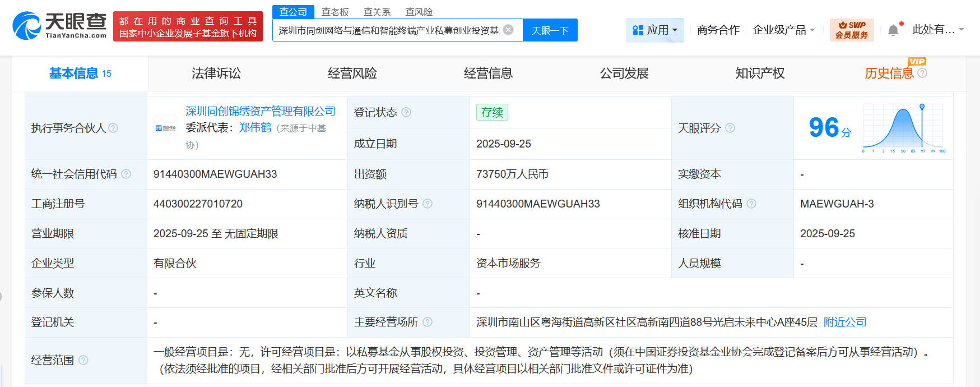Click help icon beside 统一社会信用代码

click(126, 174)
